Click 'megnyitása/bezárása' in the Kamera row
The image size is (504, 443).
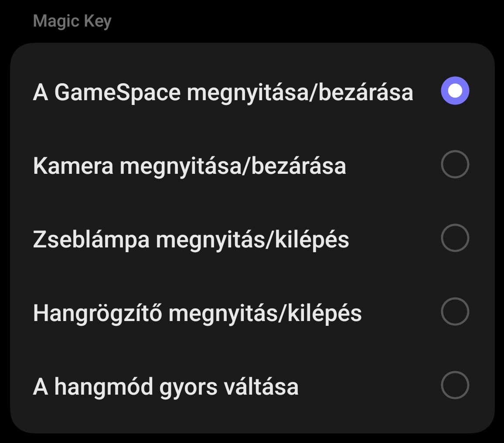pyautogui.click(x=233, y=166)
